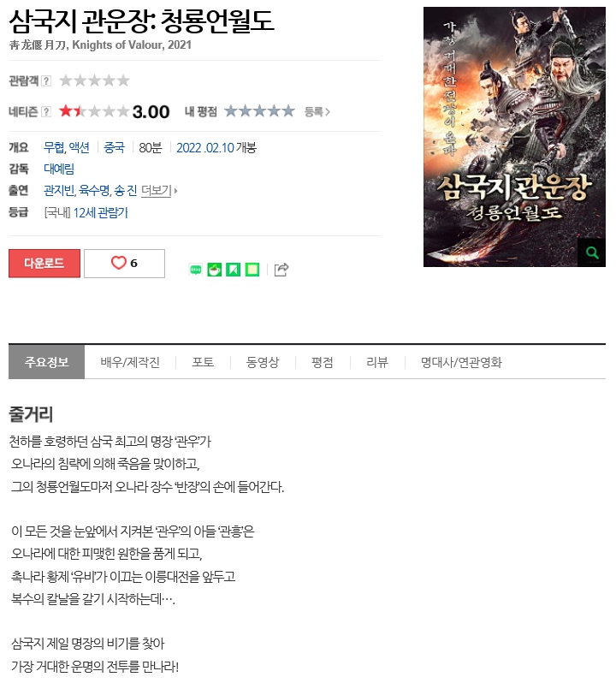This screenshot has height=683, width=616.
Task: Open 등록 rating registration arrow
Action: pos(317,112)
